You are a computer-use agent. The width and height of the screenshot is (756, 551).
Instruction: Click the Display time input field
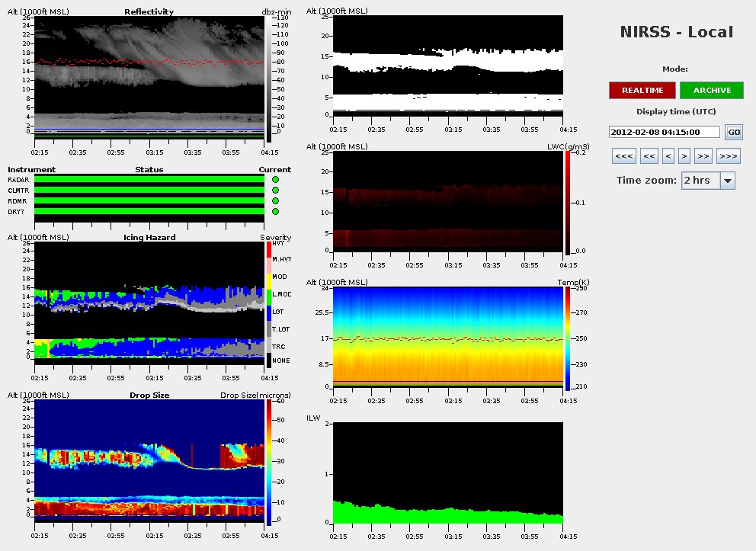664,132
